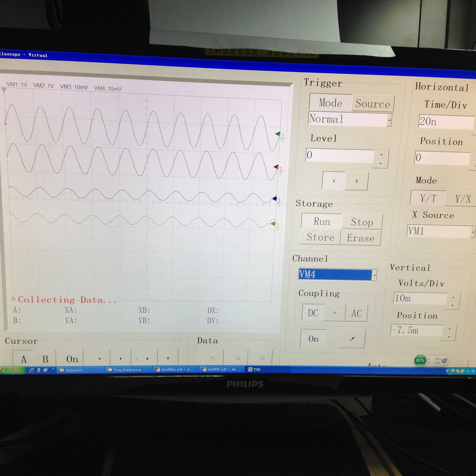
Task: Switch horizontal mode to Y/X
Action: click(x=463, y=199)
